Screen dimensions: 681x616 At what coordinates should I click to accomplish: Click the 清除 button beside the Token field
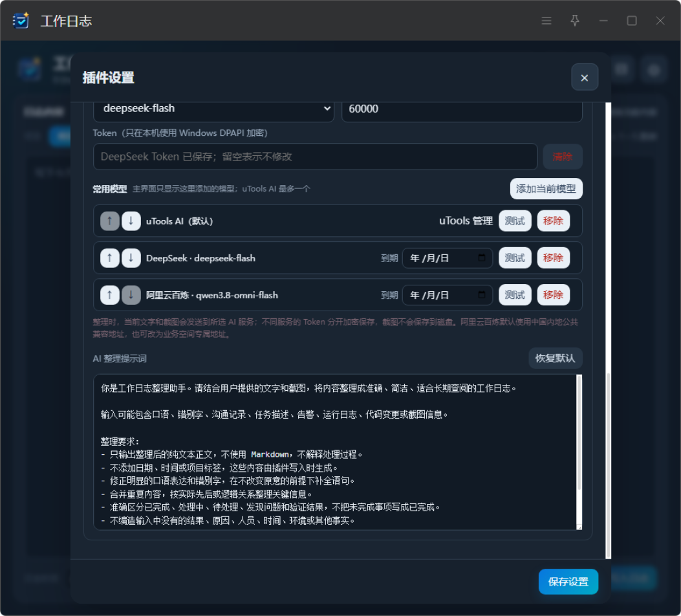563,157
